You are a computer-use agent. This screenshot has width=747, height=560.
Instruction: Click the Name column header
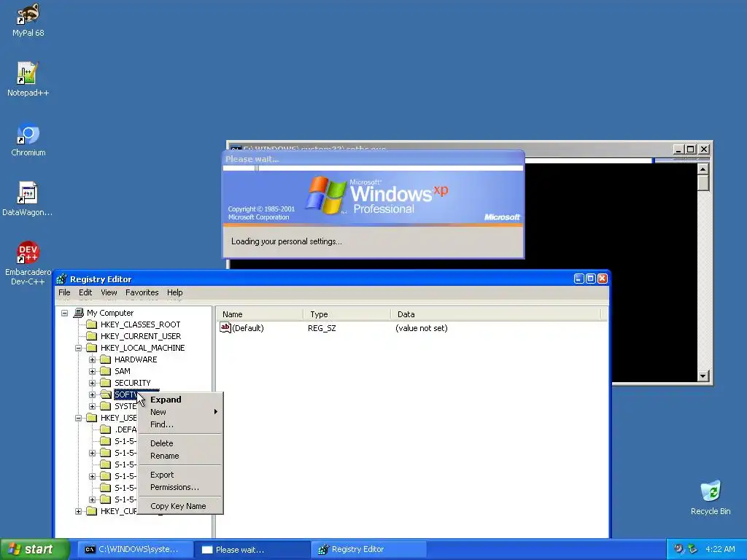click(x=260, y=314)
